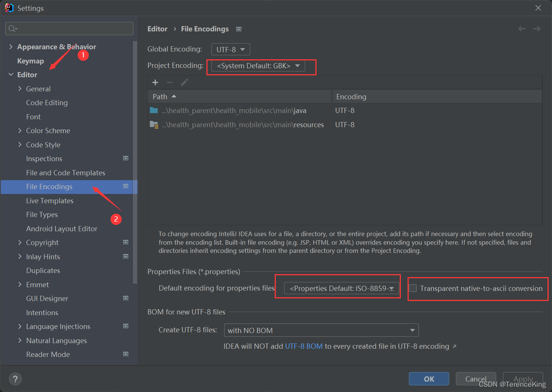
Task: Click project icon beside Inlay Hints
Action: click(x=126, y=256)
